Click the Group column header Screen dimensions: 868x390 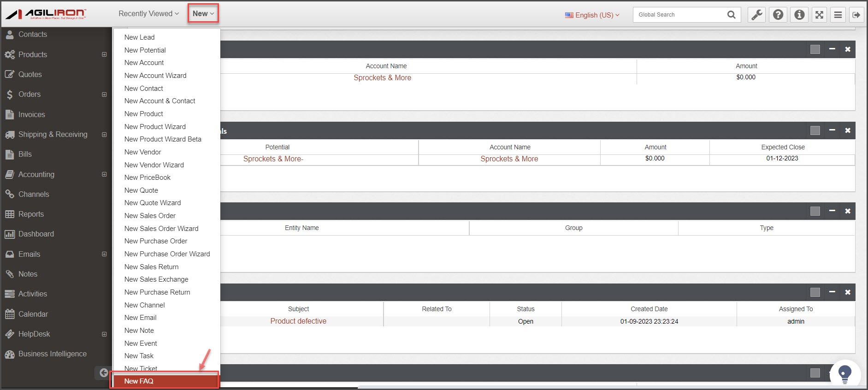[573, 228]
